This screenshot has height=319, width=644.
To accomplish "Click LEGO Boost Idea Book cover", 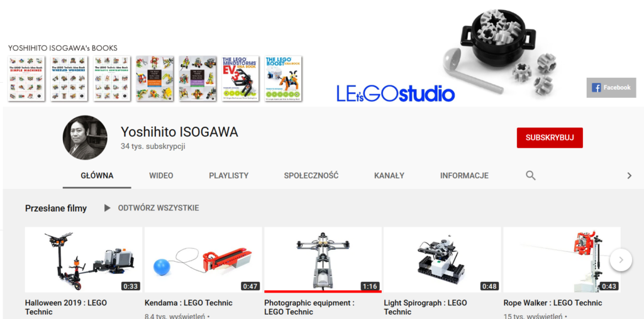I will (x=283, y=78).
